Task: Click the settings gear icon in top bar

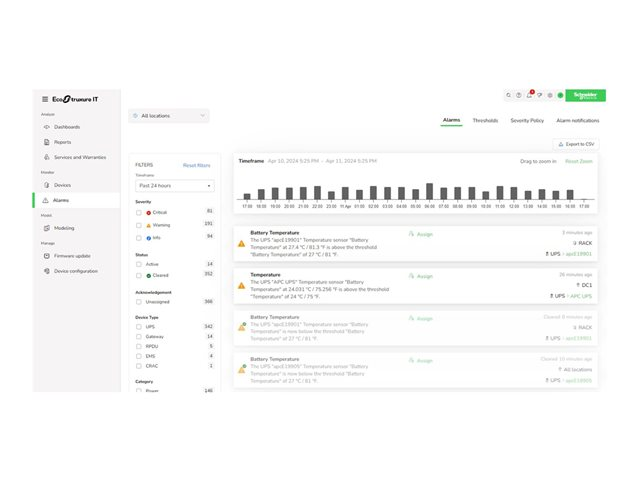Action: coord(550,95)
